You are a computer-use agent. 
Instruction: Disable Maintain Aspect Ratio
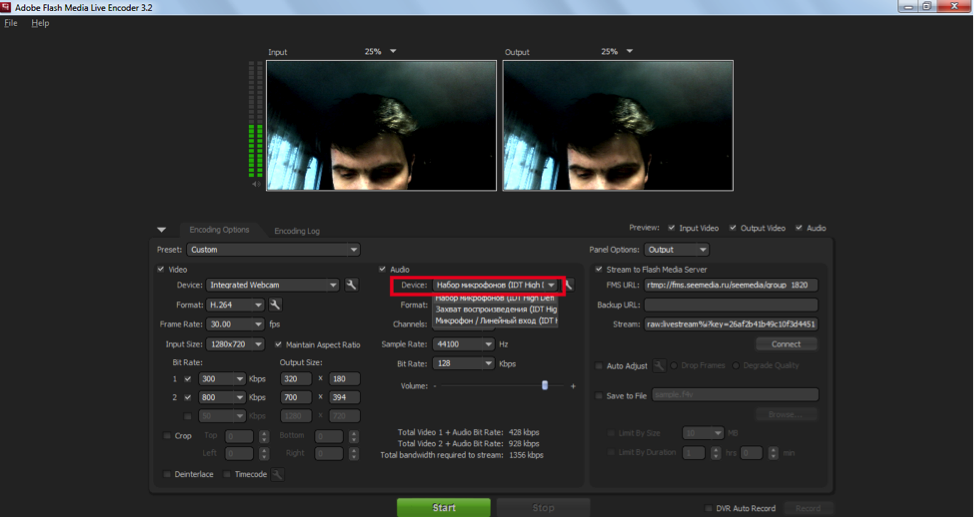tap(278, 344)
